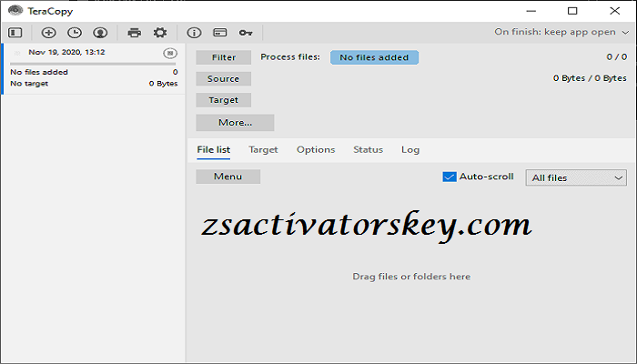
Task: Open the Menu button
Action: 227,177
